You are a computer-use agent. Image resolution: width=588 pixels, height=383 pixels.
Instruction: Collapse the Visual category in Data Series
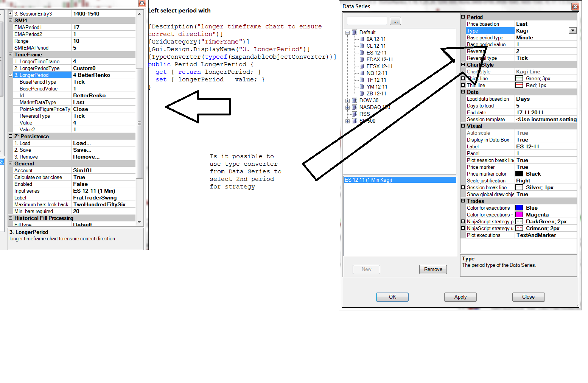click(x=463, y=126)
